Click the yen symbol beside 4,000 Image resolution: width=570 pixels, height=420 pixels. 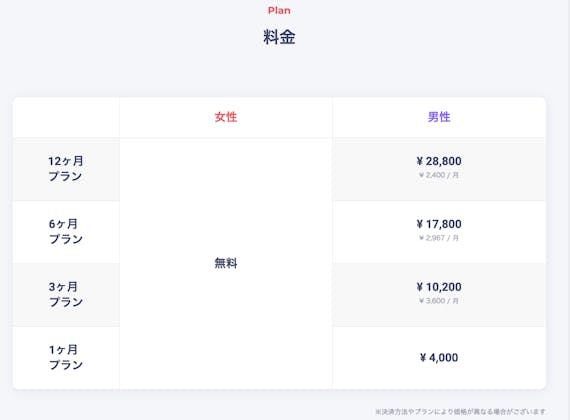click(423, 357)
